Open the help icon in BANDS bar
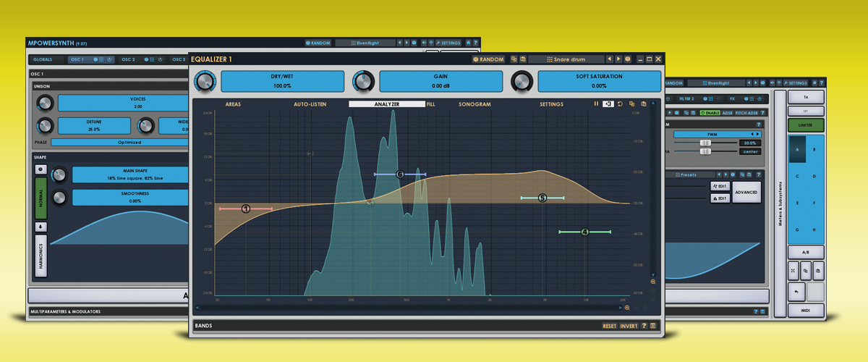This screenshot has width=868, height=362. 644,326
